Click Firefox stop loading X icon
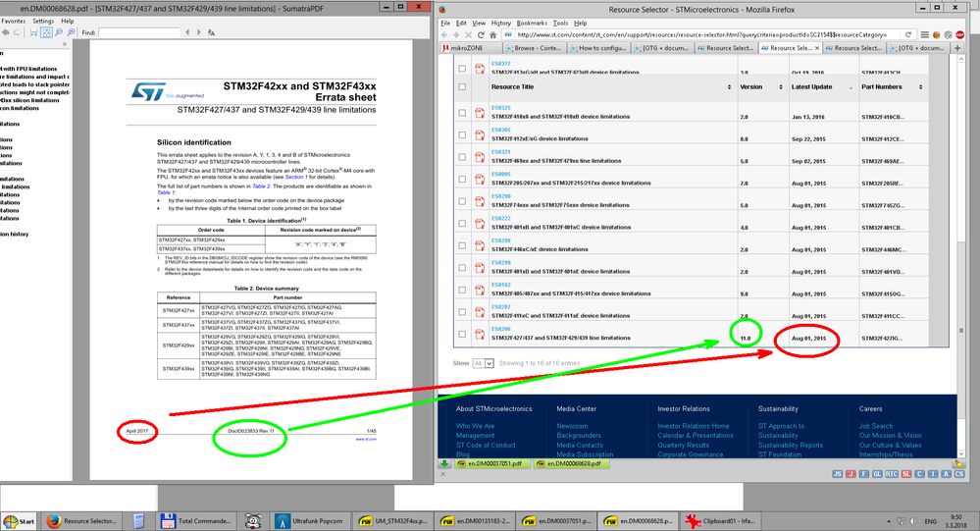Screen dimensions: 980x531 click(468, 35)
